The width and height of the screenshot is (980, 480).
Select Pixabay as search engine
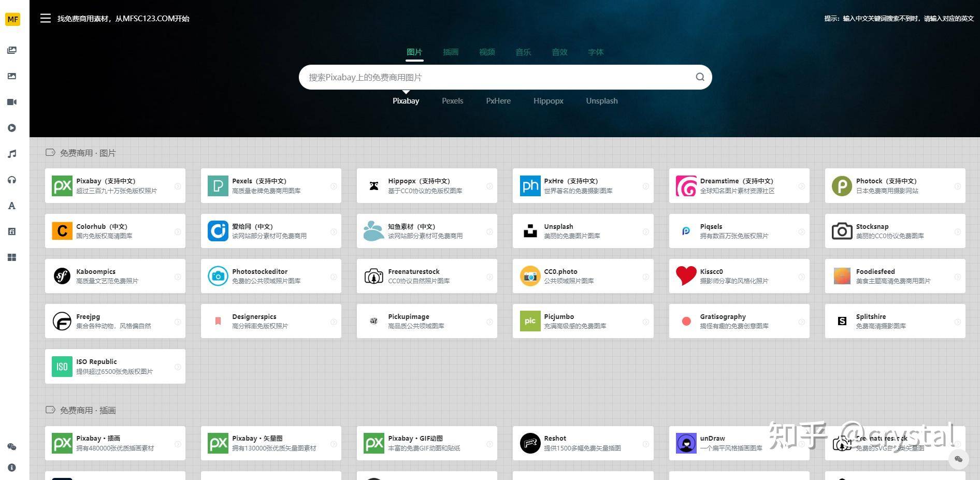coord(406,101)
